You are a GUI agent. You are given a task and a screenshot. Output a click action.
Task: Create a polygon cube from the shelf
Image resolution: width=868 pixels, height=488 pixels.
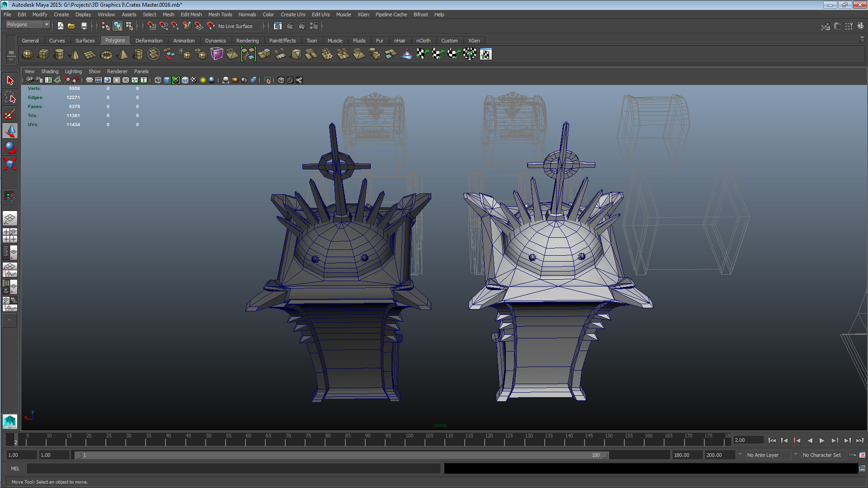43,54
